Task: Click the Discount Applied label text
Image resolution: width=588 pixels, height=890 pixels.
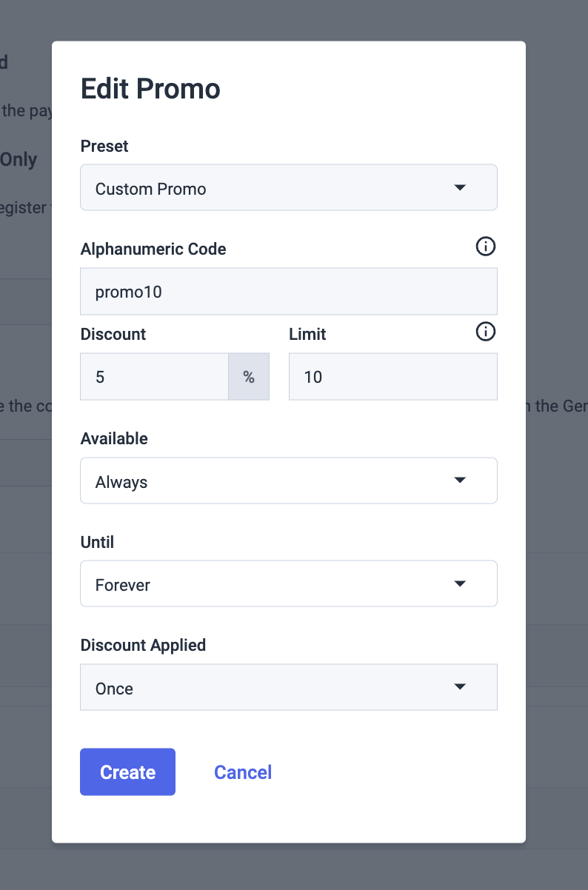Action: pos(143,645)
